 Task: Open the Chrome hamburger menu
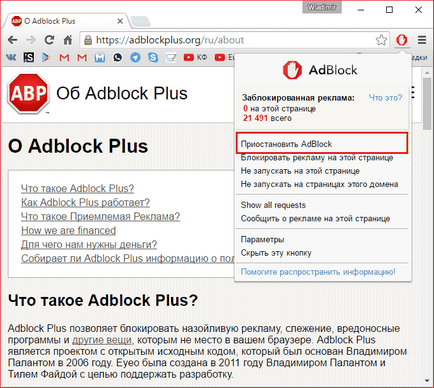tap(422, 40)
